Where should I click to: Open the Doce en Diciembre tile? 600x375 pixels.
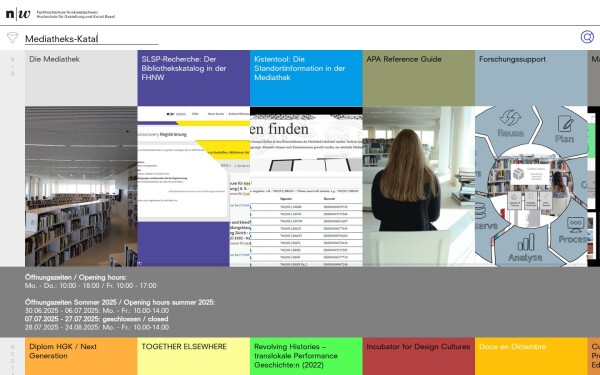point(531,356)
